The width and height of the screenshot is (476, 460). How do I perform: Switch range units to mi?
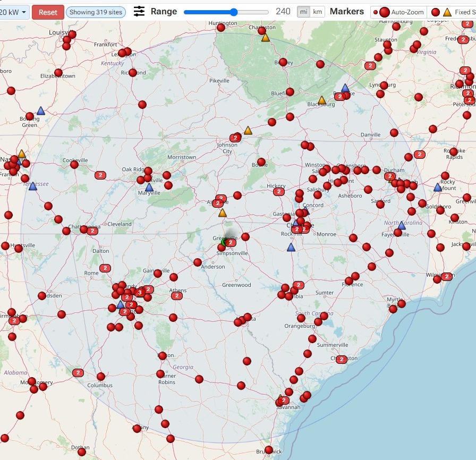pyautogui.click(x=303, y=12)
